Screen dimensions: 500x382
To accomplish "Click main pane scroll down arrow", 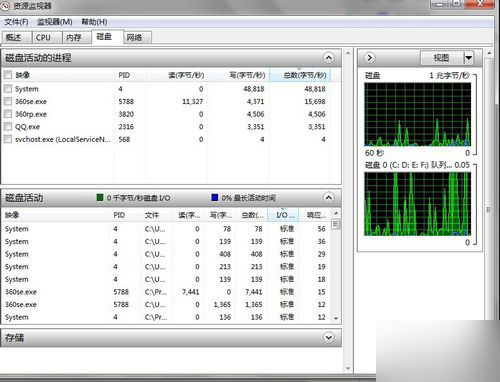I will pyautogui.click(x=348, y=368).
